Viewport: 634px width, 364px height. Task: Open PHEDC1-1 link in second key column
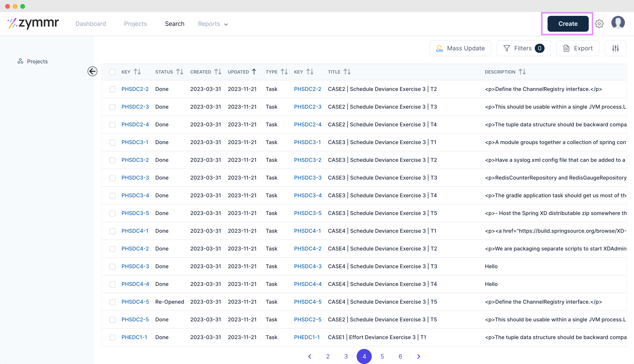(307, 337)
